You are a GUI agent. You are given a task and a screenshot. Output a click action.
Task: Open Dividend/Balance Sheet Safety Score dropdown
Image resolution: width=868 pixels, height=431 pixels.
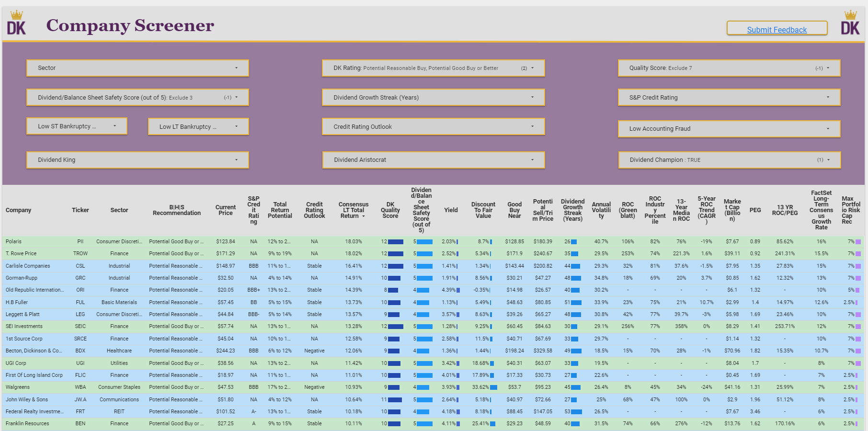[137, 98]
